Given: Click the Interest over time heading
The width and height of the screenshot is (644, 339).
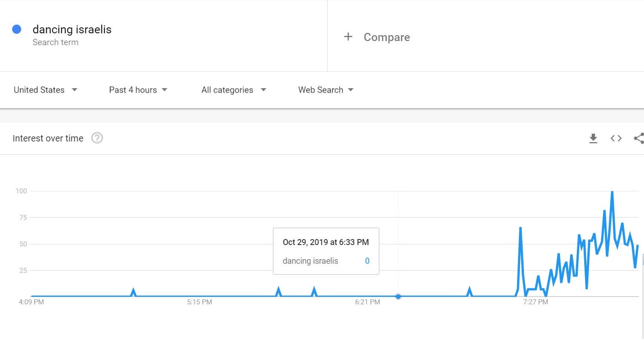Looking at the screenshot, I should [x=48, y=138].
